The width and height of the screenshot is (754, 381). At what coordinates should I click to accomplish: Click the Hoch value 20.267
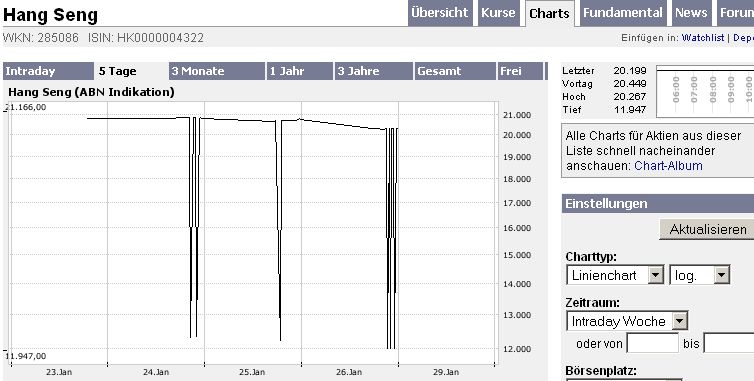tap(630, 97)
